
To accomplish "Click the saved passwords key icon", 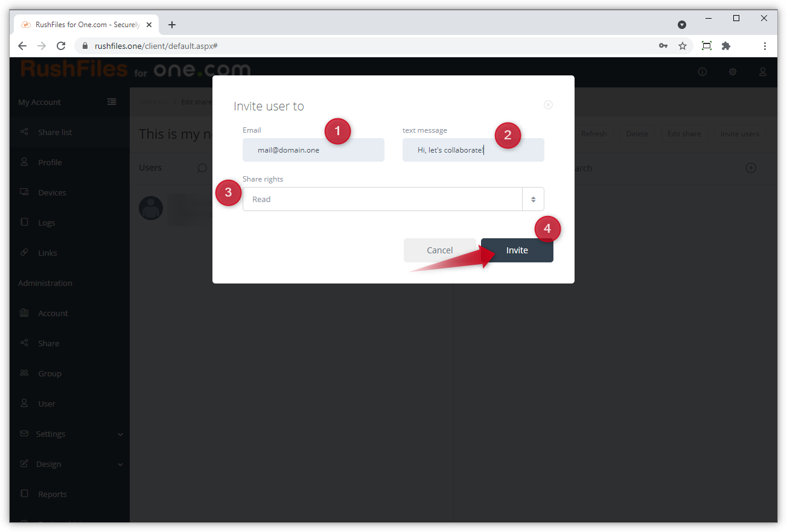I will click(x=663, y=46).
